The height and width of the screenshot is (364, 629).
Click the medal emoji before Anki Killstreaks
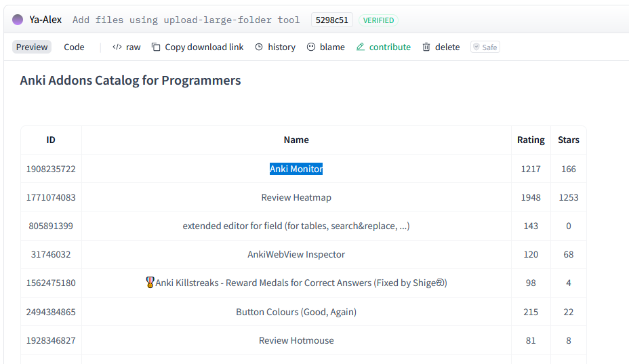point(150,283)
